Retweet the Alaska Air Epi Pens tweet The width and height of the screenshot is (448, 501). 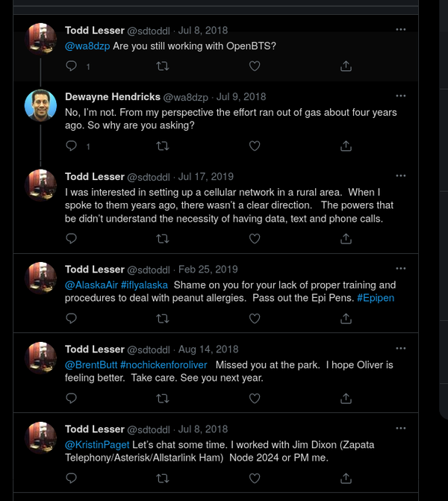point(162,318)
